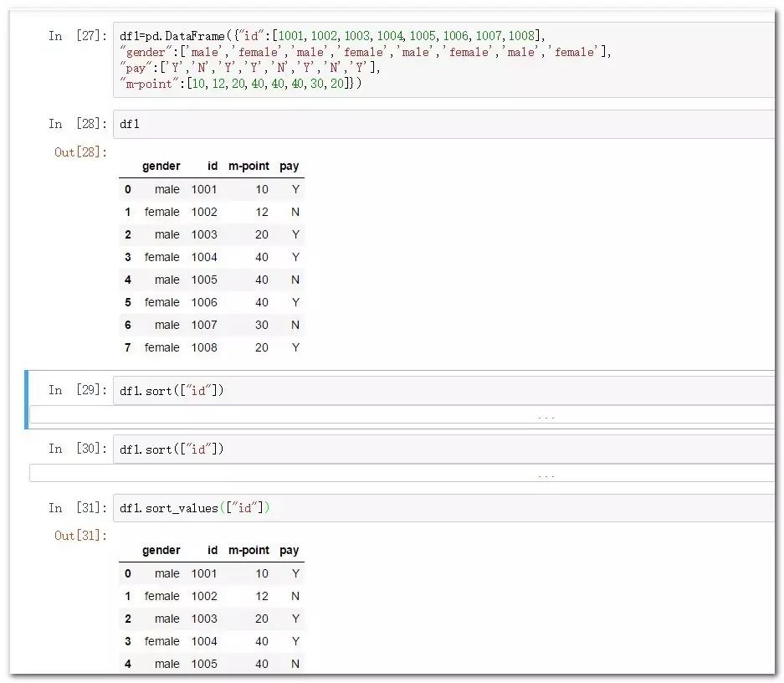Click id value 1007 in Out[28] table

pyautogui.click(x=204, y=325)
